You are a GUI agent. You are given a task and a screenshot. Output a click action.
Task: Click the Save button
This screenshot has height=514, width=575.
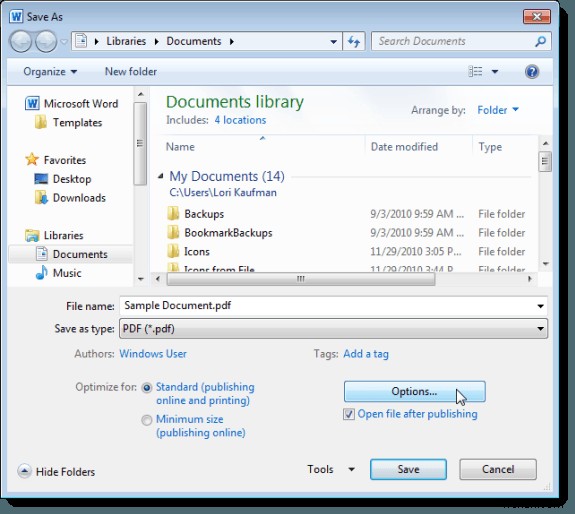pos(408,469)
